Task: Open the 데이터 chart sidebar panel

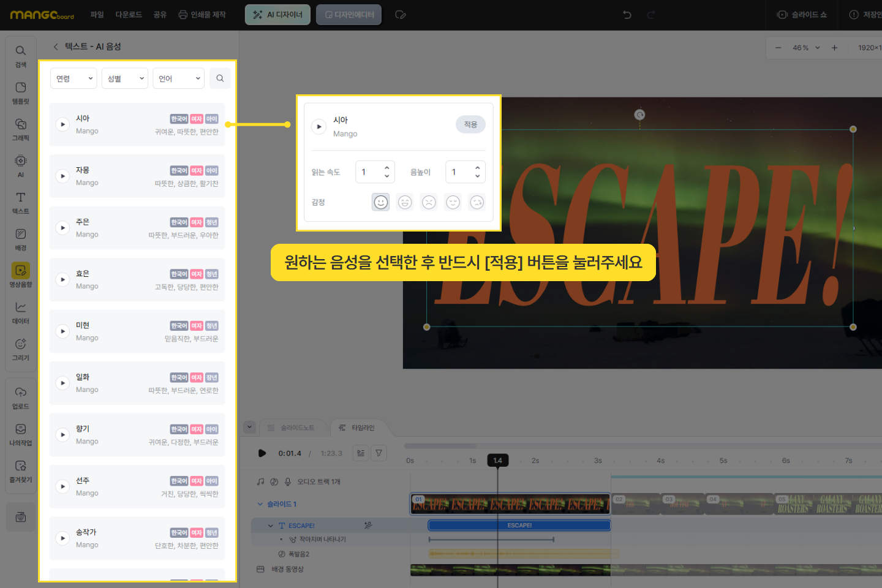Action: [x=21, y=312]
